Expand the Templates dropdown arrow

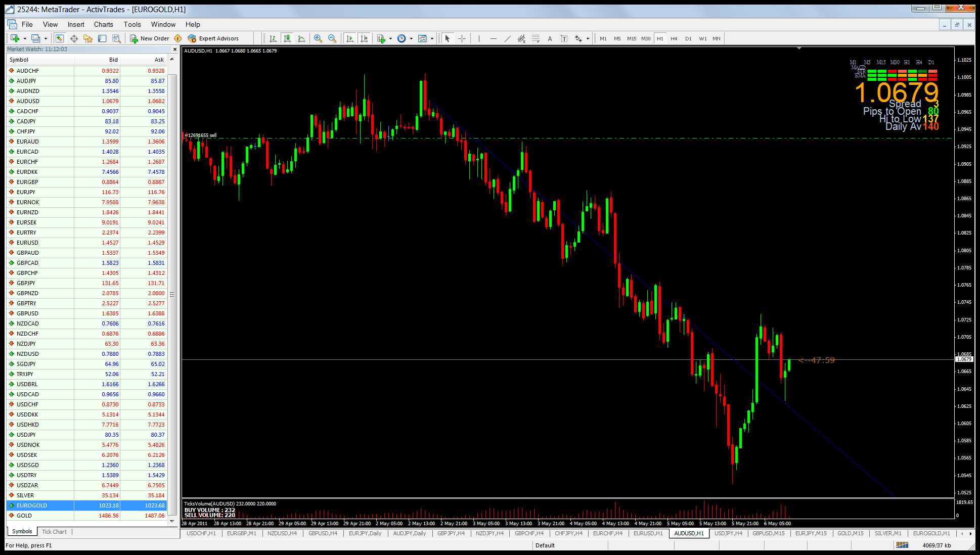(x=432, y=38)
